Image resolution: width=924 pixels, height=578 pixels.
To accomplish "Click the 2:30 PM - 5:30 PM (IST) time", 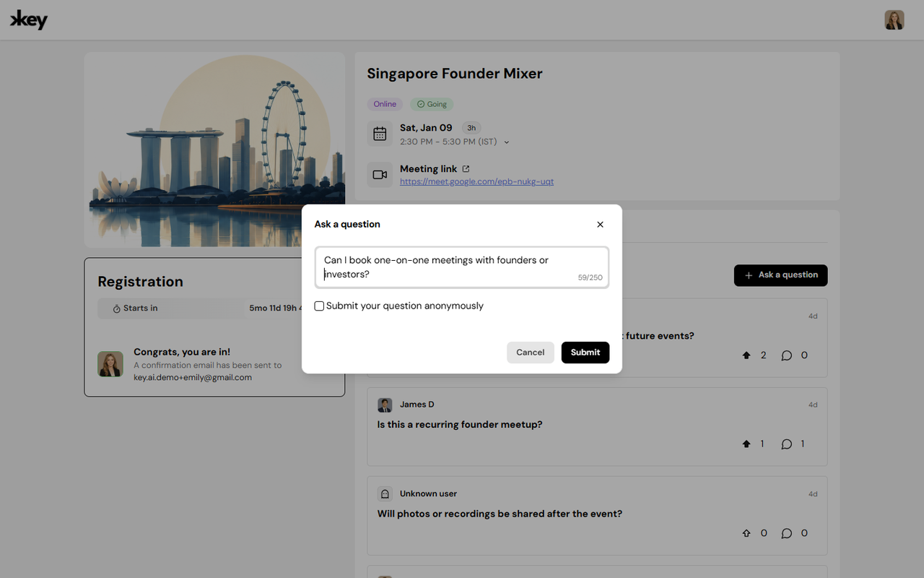I will point(448,142).
